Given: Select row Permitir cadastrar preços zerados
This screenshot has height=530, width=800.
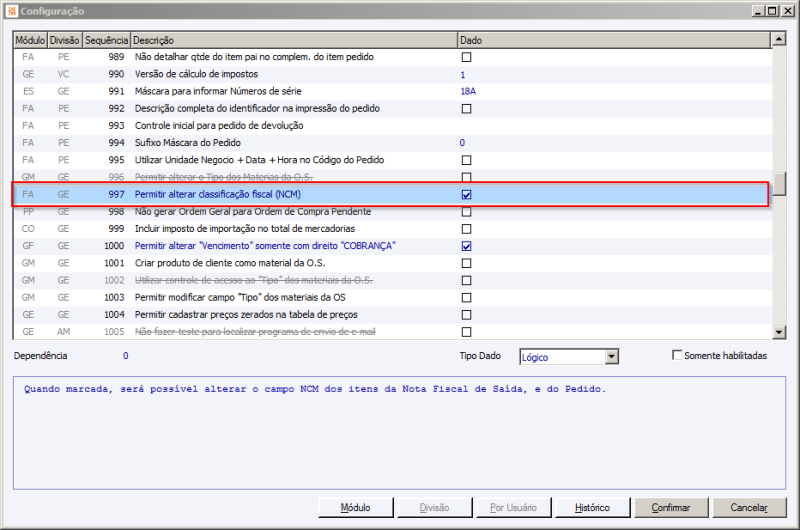Looking at the screenshot, I should 391,315.
